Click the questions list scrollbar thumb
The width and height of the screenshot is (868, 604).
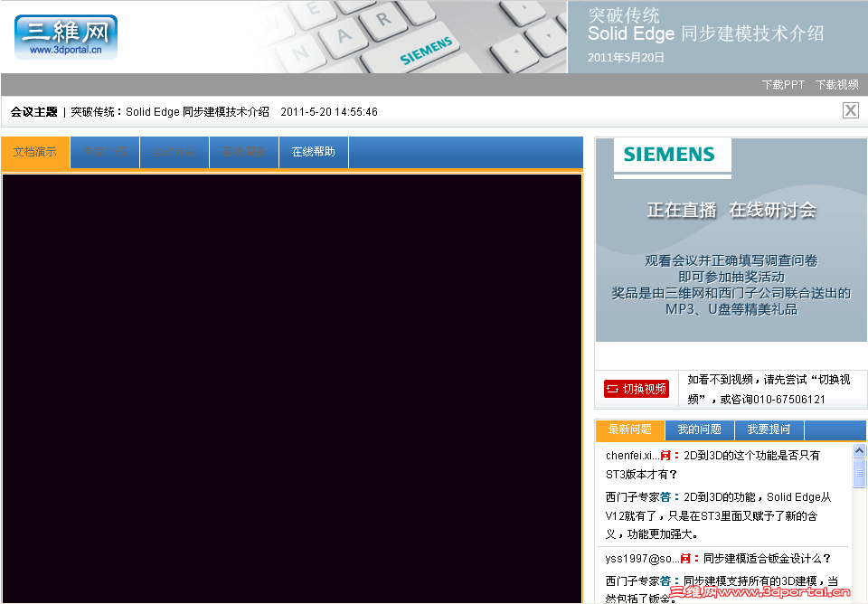pyautogui.click(x=859, y=472)
